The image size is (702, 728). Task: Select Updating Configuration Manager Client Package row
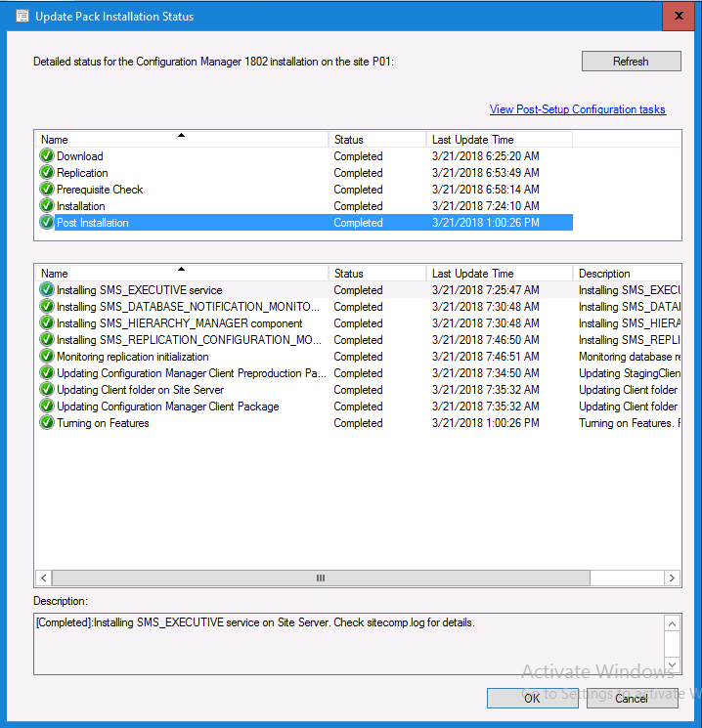coord(359,407)
